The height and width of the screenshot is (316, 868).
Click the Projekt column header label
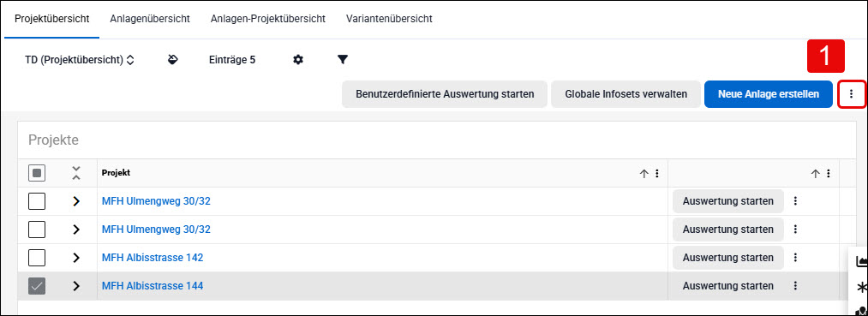(116, 173)
